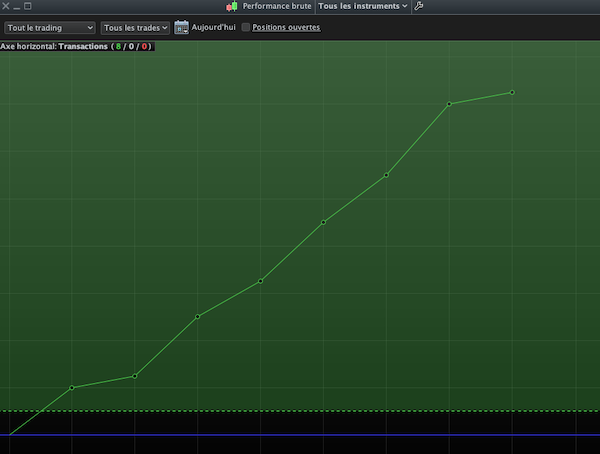Click the Performance brute title label
This screenshot has width=600, height=454.
coord(276,6)
